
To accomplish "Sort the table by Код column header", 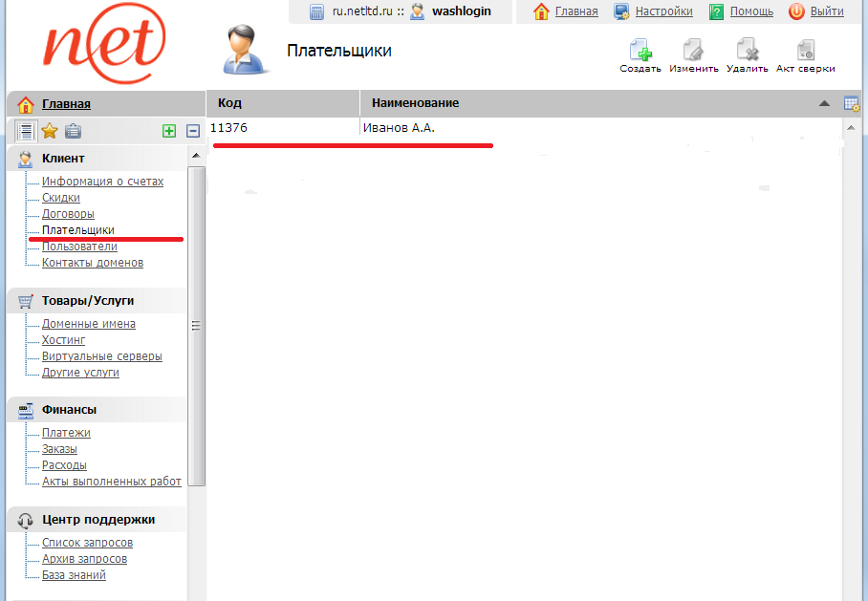I will 229,103.
